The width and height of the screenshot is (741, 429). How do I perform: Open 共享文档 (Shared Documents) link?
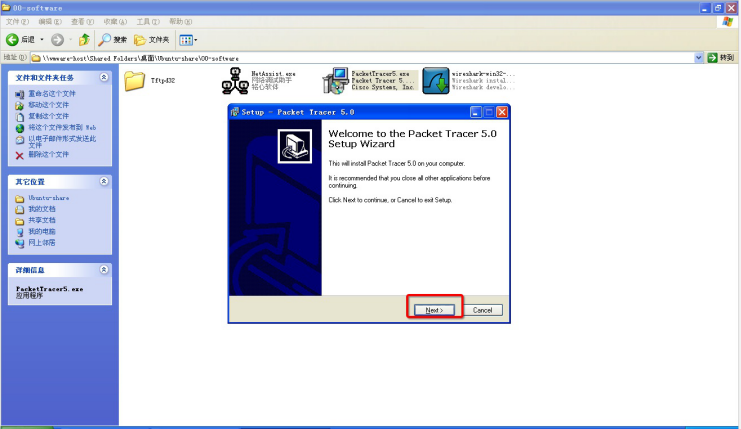click(42, 220)
